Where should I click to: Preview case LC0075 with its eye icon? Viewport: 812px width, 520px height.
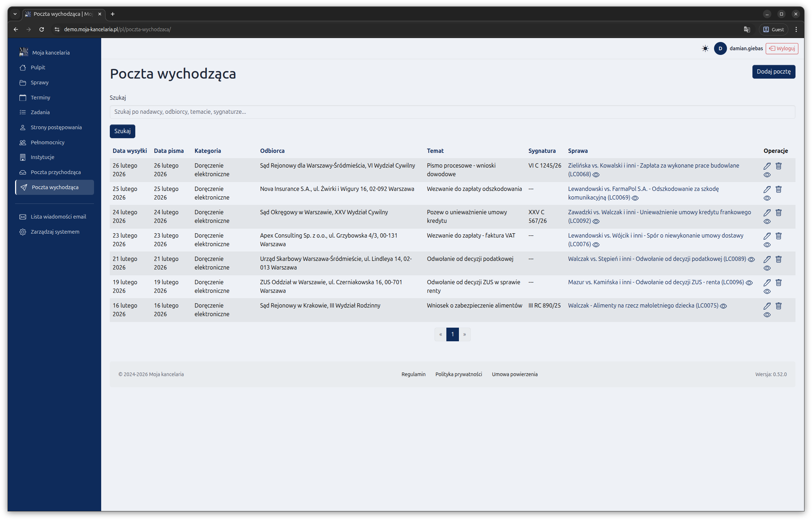coord(723,306)
